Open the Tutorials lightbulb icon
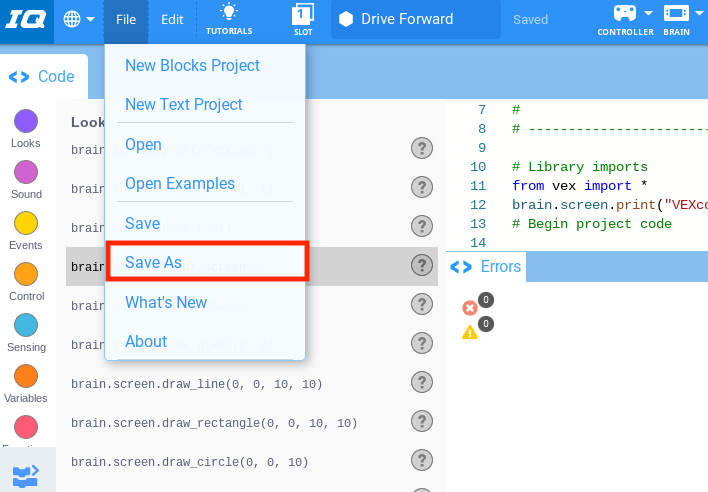Viewport: 708px width, 492px height. [229, 14]
